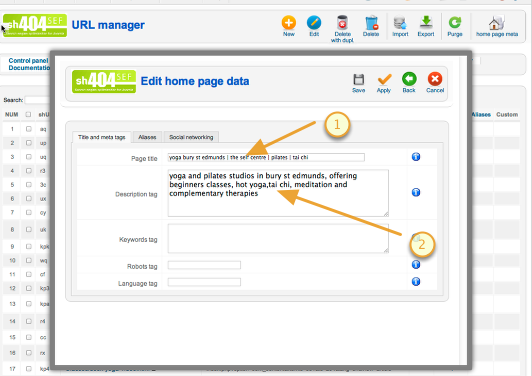Click the Robots tag input field
This screenshot has width=532, height=376.
pyautogui.click(x=204, y=265)
